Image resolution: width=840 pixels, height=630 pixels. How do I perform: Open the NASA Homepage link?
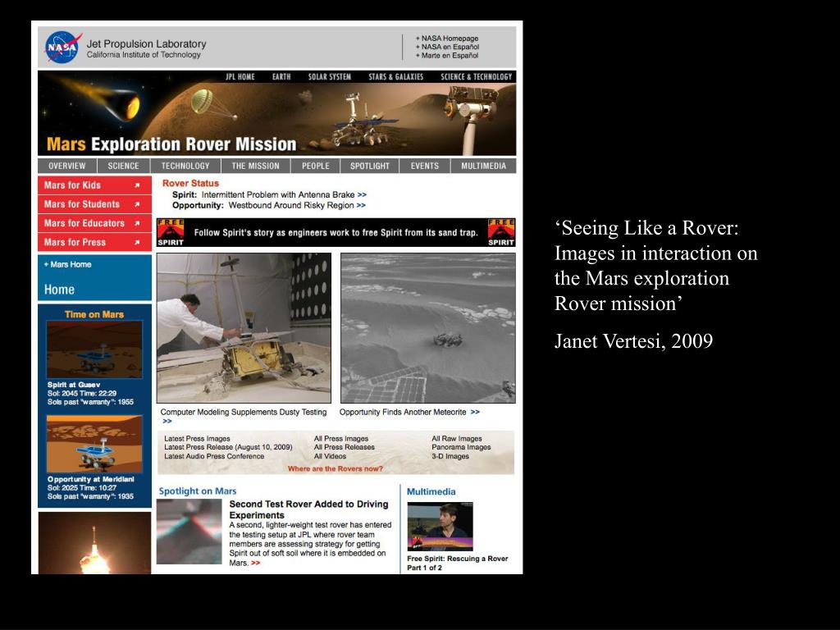(x=447, y=39)
